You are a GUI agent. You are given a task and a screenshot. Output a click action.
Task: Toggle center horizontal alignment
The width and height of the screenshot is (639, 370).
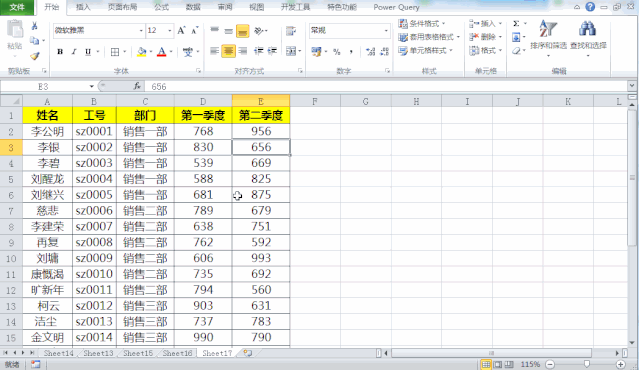(228, 51)
